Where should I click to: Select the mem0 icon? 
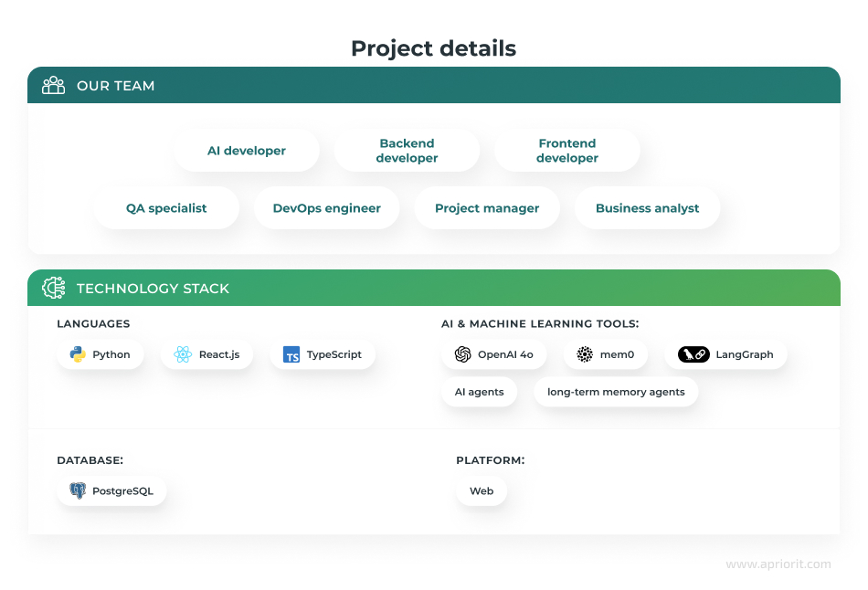coord(582,354)
